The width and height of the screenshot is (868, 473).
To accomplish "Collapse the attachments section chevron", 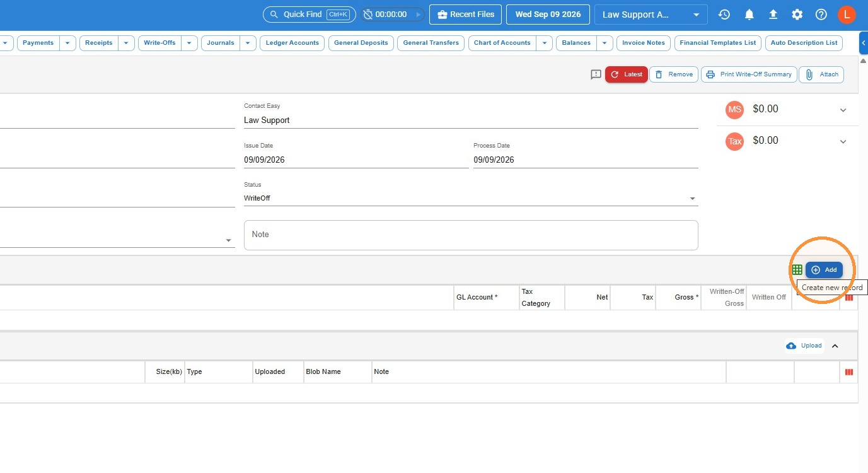I will point(835,346).
